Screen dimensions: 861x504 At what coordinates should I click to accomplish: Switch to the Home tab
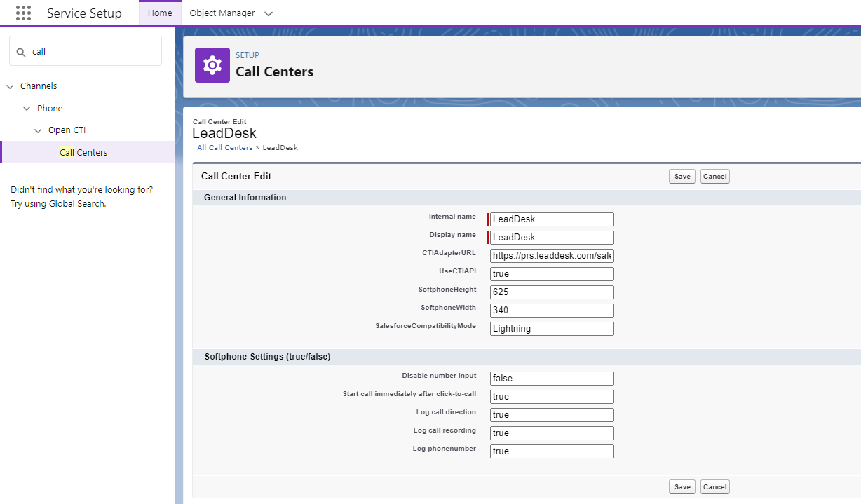click(160, 13)
